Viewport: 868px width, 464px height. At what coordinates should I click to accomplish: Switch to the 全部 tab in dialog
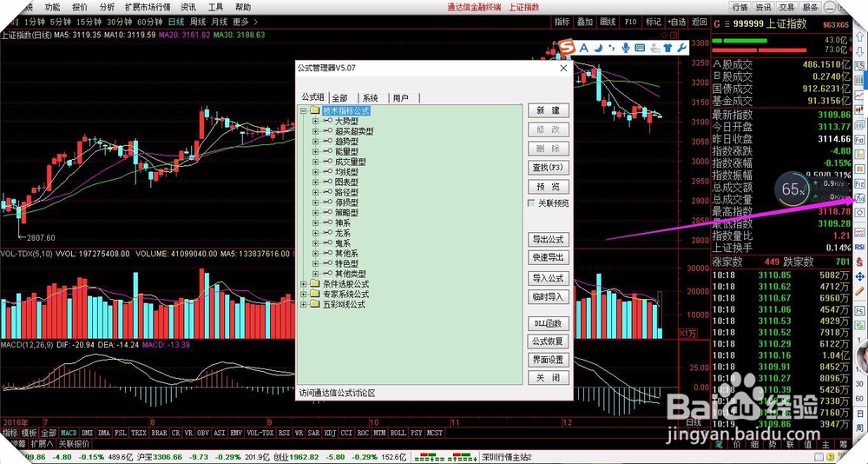pos(340,98)
